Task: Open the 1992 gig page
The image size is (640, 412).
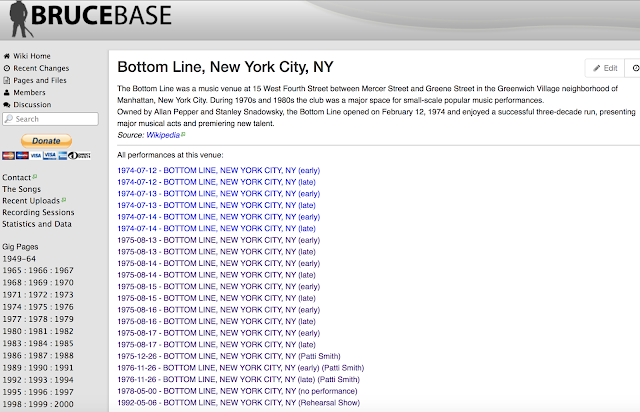Action: click(x=12, y=380)
